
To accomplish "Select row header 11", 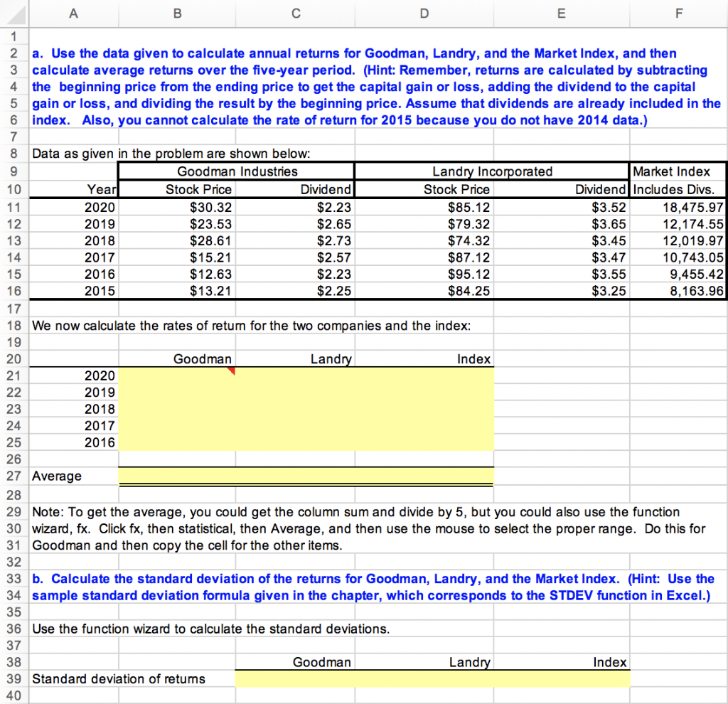I will point(14,207).
